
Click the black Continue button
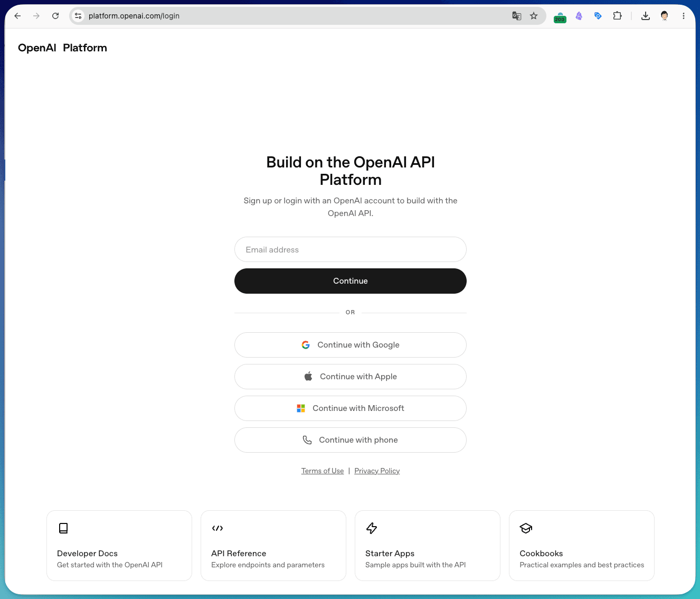click(351, 281)
